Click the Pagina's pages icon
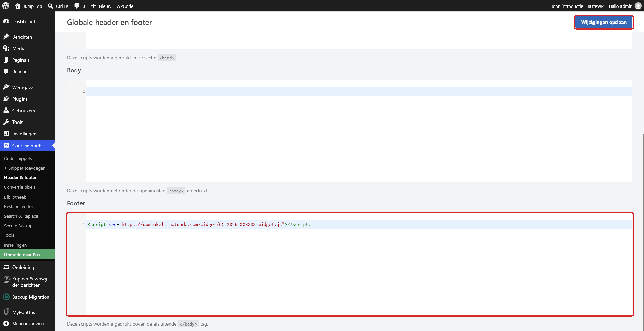The width and height of the screenshot is (644, 331). (x=6, y=60)
